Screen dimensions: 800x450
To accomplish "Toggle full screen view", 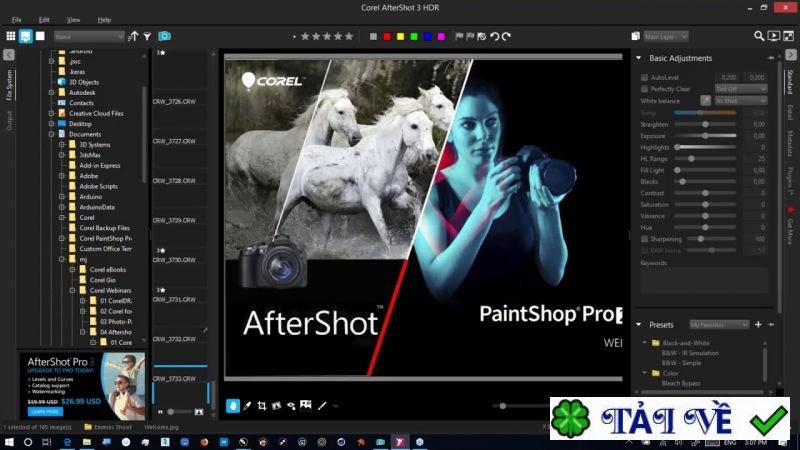I will [788, 36].
